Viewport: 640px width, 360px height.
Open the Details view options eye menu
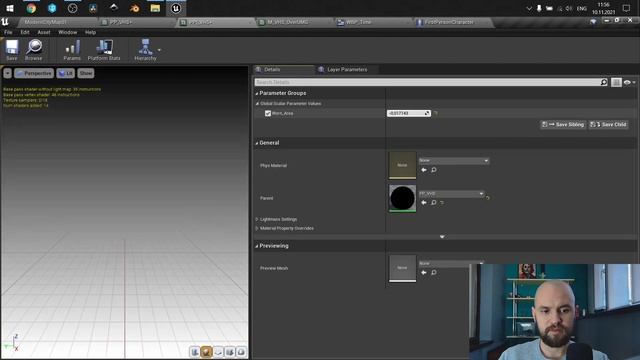629,82
